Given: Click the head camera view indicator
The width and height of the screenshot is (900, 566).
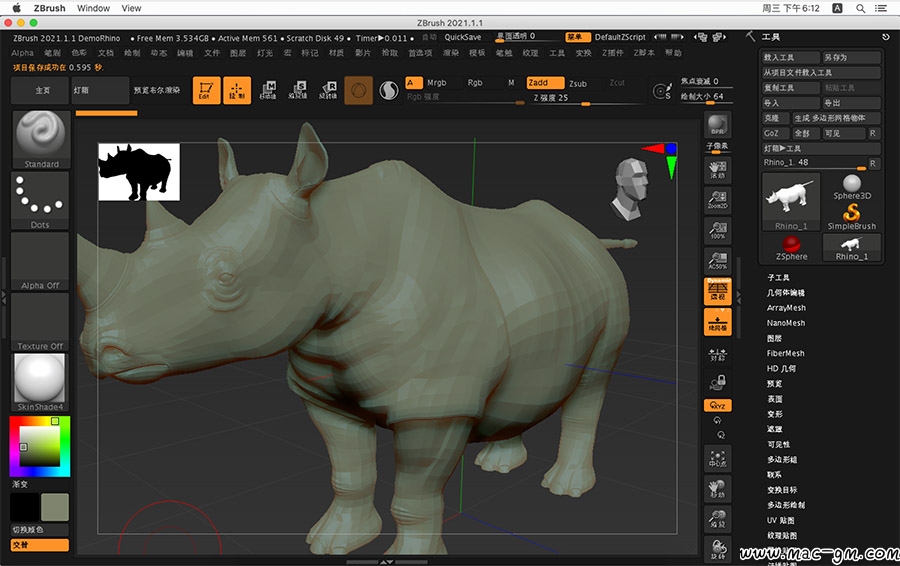Looking at the screenshot, I should click(630, 189).
